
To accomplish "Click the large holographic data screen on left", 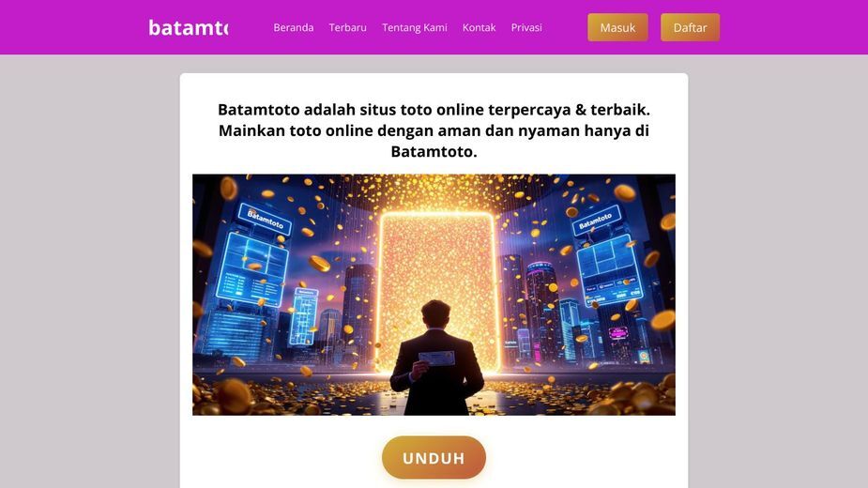I will tap(253, 269).
